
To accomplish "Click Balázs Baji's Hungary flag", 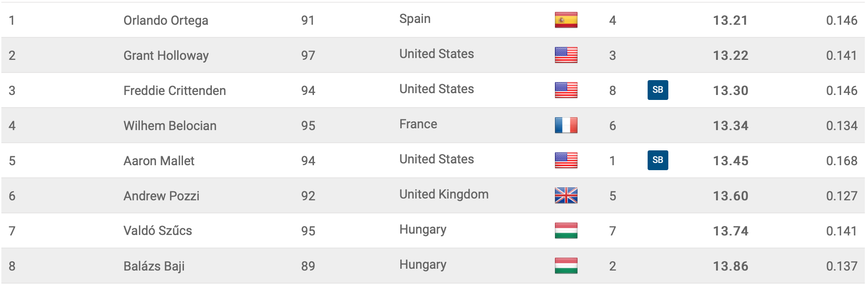I will (566, 266).
